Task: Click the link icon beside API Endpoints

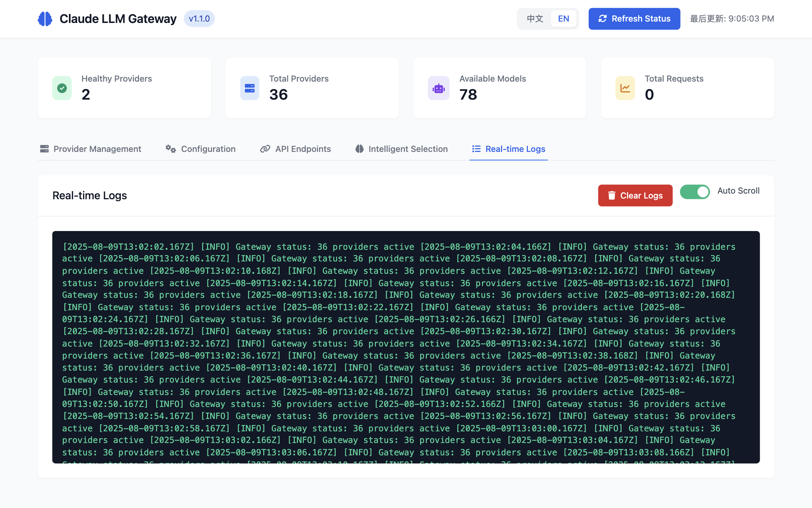Action: point(265,149)
